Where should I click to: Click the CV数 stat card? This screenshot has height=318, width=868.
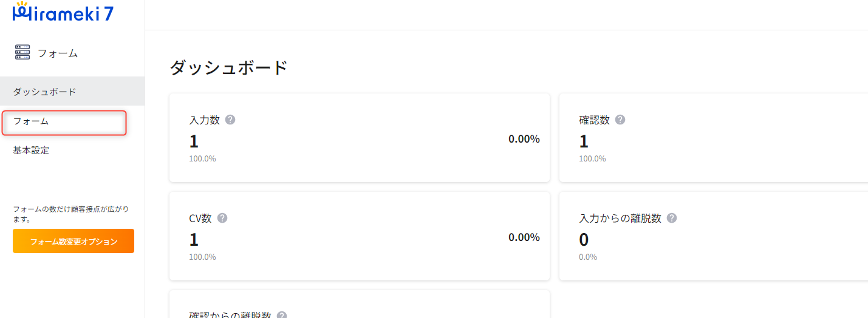(360, 236)
